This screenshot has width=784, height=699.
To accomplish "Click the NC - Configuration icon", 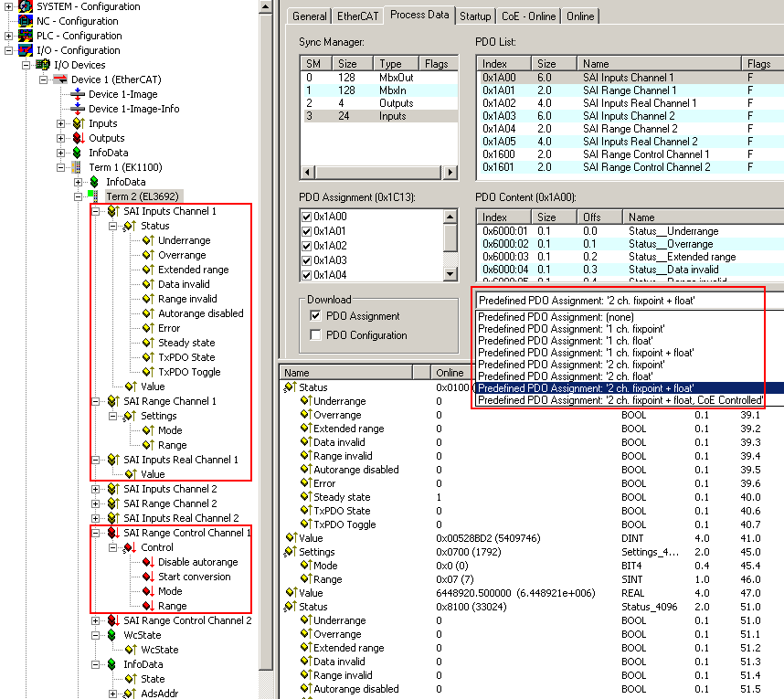I will [x=25, y=21].
